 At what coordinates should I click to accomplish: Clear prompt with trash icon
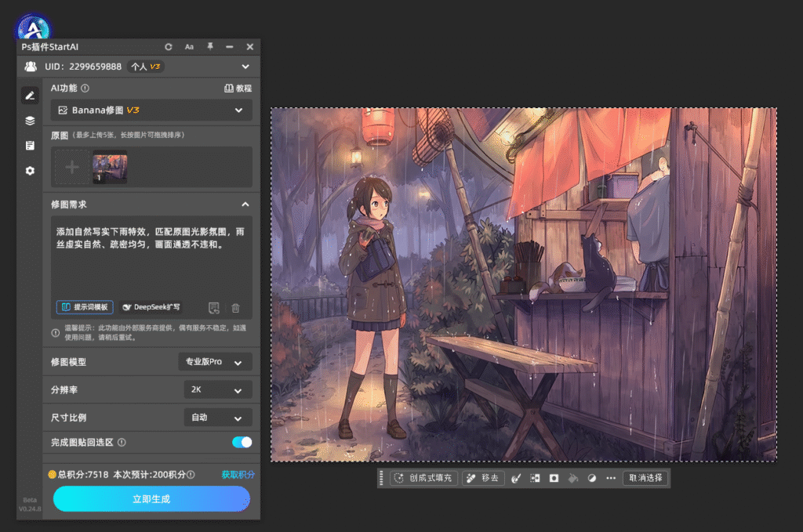(235, 307)
